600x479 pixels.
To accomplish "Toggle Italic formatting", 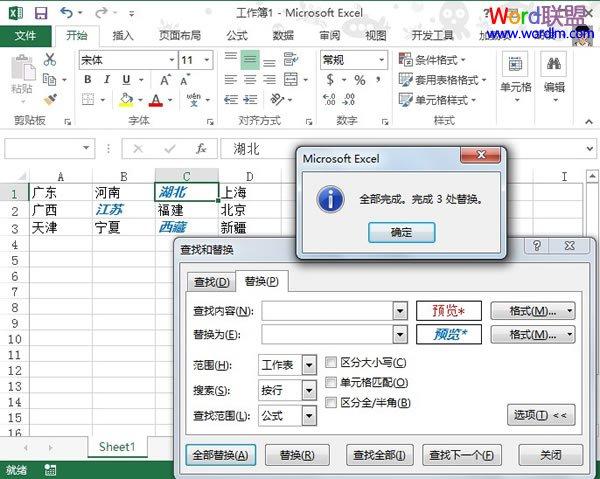I will [x=107, y=80].
